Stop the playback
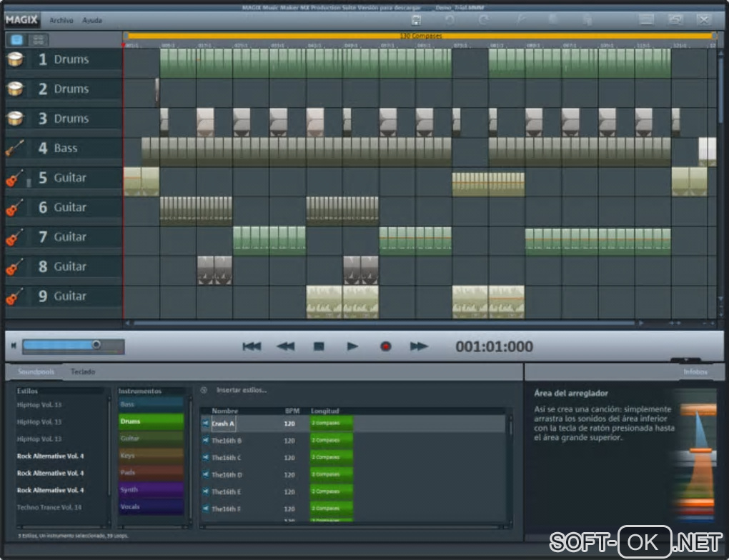Image resolution: width=729 pixels, height=560 pixels. [319, 346]
